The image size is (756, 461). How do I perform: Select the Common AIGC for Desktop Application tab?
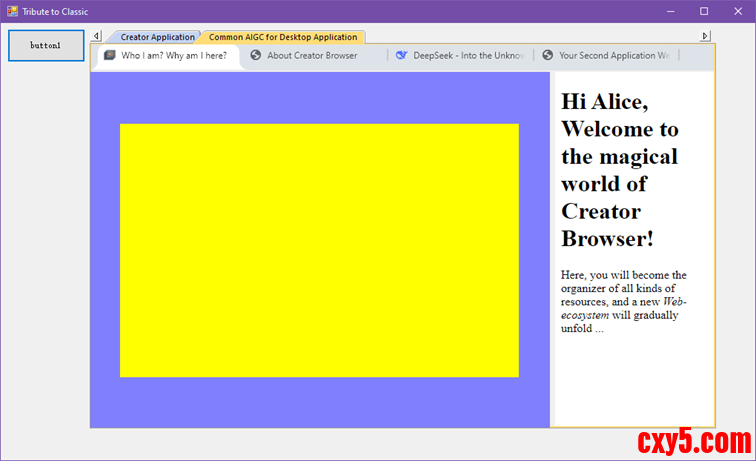click(282, 37)
